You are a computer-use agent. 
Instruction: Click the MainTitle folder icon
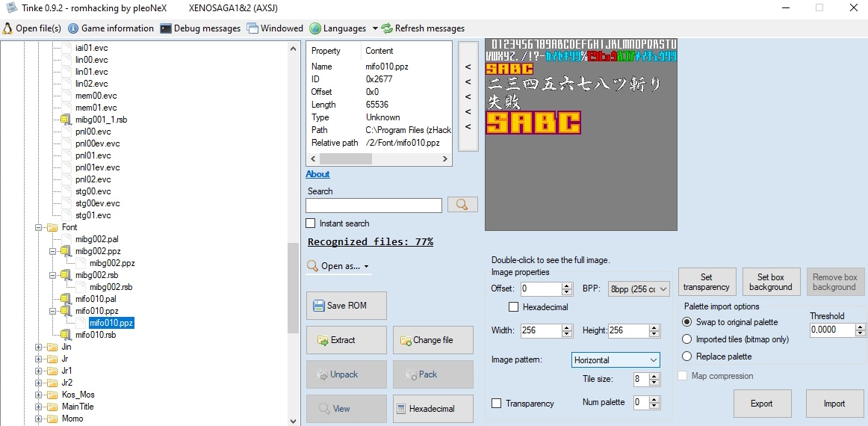coord(53,407)
